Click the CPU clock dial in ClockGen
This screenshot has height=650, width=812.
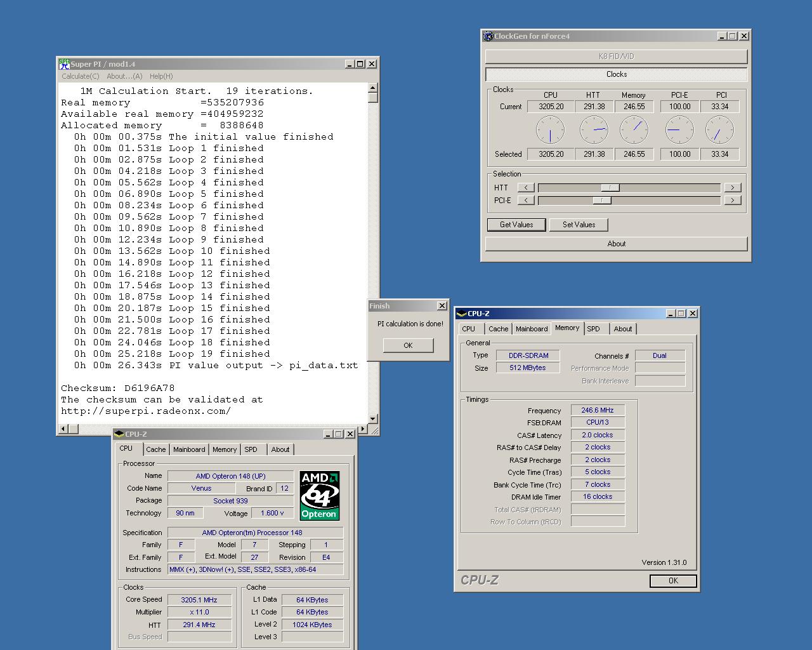point(550,130)
